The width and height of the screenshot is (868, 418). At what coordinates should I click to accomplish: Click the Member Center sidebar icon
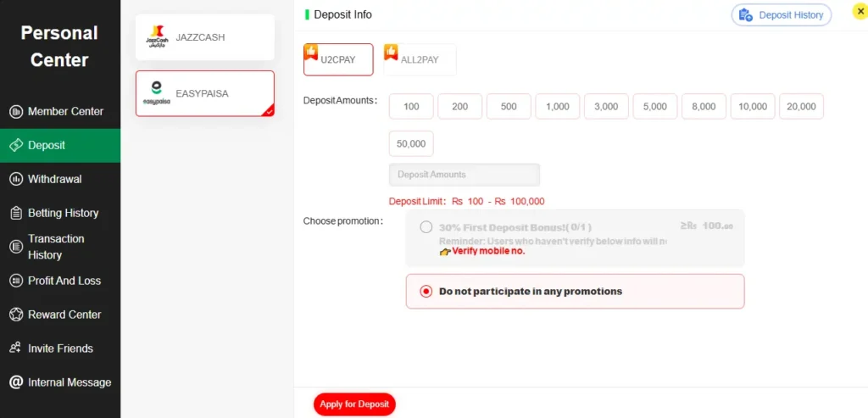coord(16,112)
